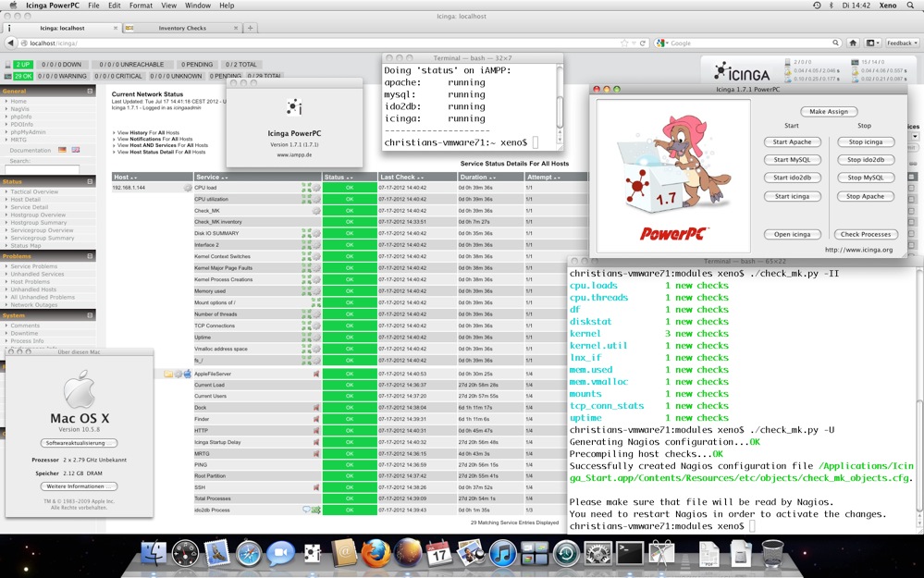Open Finder from the Dock
924x578 pixels.
click(154, 554)
